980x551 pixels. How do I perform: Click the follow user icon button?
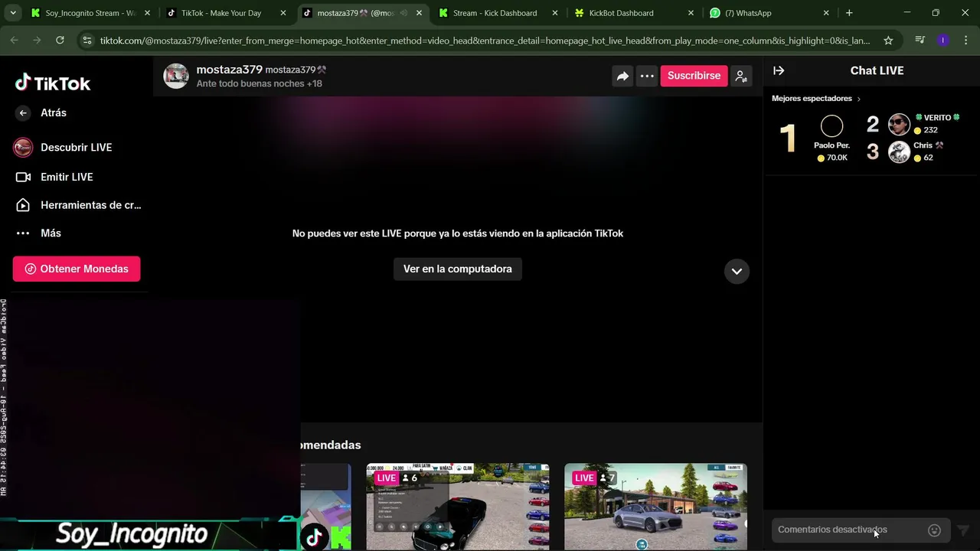(x=741, y=76)
